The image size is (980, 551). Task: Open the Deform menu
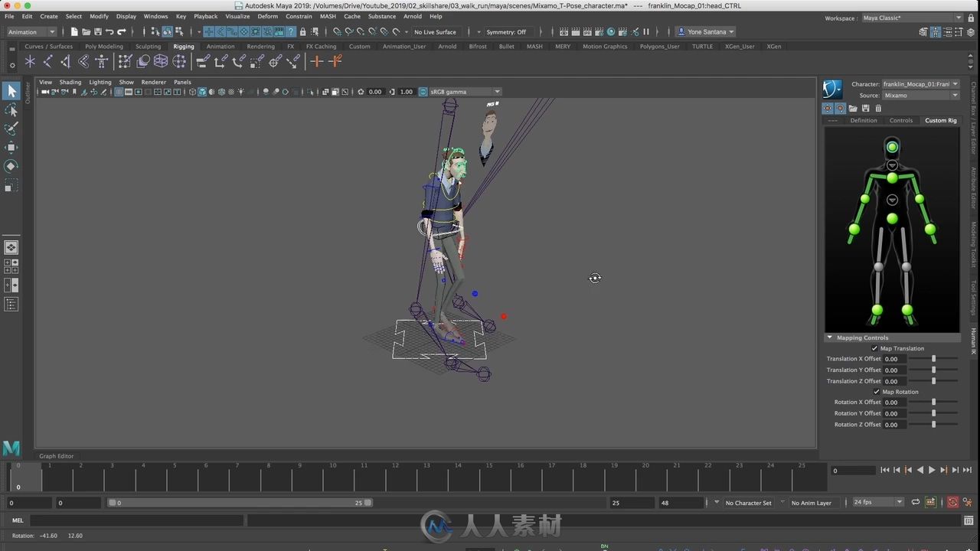(x=267, y=16)
